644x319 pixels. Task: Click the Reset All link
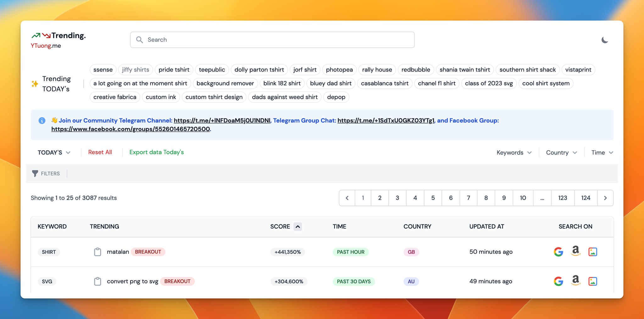pyautogui.click(x=100, y=152)
